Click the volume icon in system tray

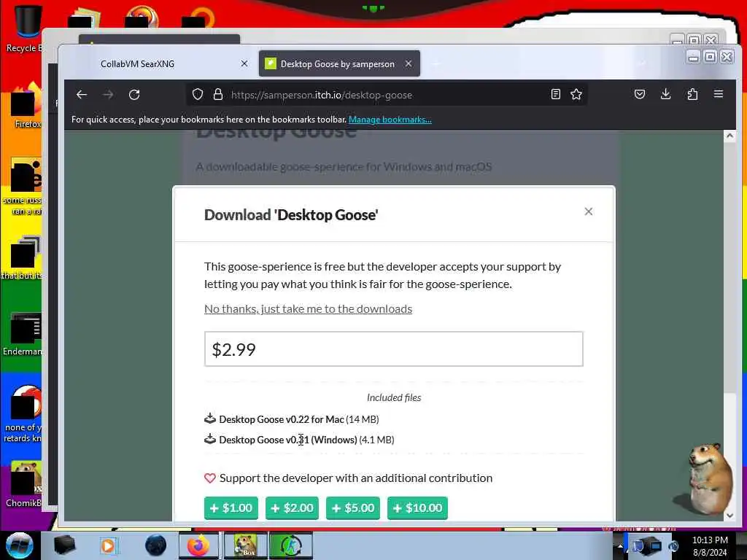(x=673, y=546)
